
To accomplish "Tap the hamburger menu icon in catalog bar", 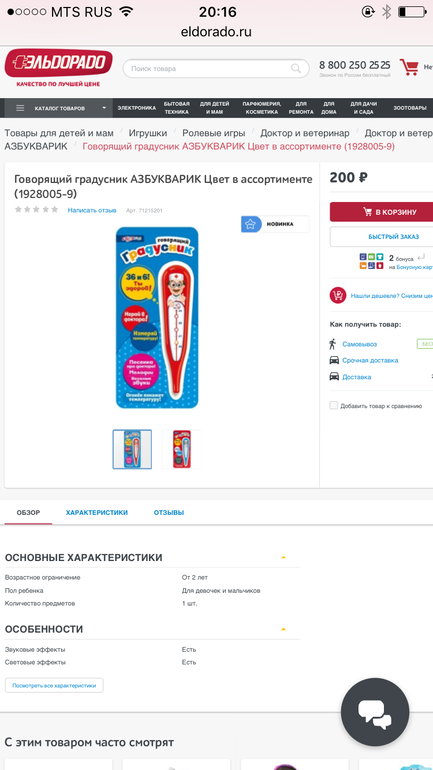I will point(20,108).
